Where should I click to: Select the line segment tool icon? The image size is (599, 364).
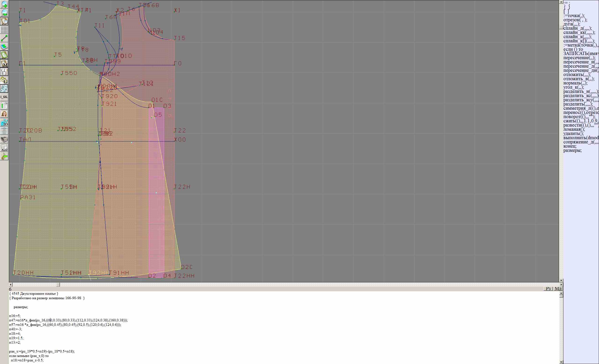tap(4, 38)
